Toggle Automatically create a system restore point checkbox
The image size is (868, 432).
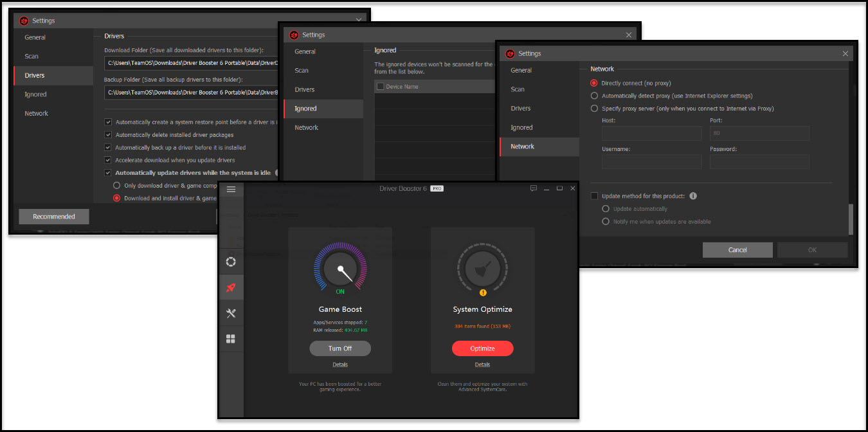tap(108, 122)
